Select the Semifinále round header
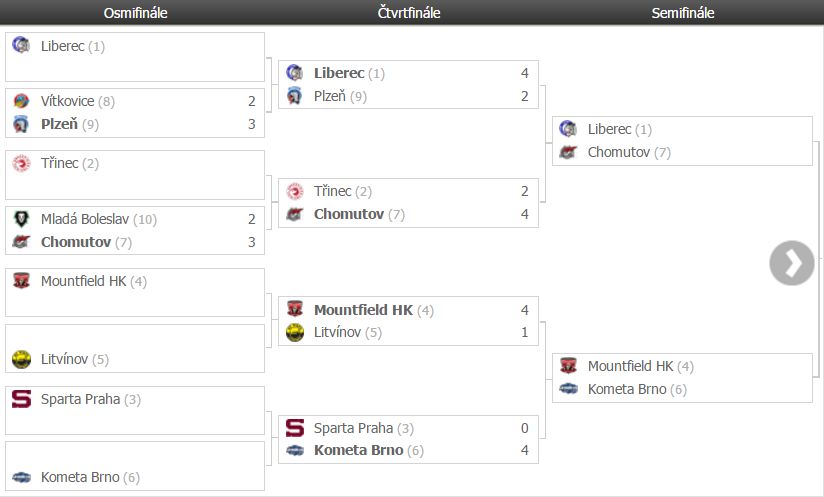Image resolution: width=824 pixels, height=497 pixels. 683,13
